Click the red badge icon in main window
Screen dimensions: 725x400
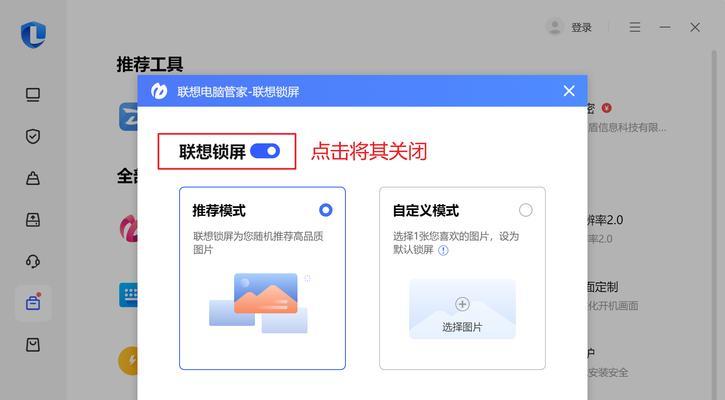point(607,108)
